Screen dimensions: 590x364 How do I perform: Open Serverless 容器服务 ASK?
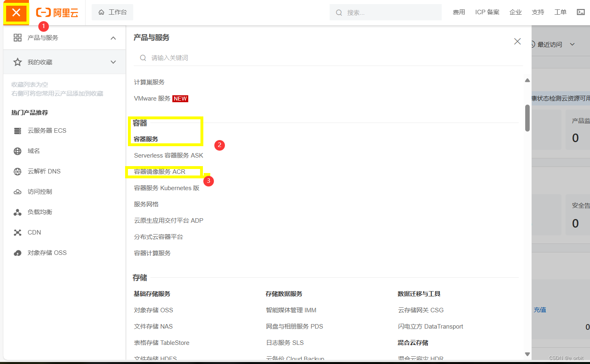168,156
